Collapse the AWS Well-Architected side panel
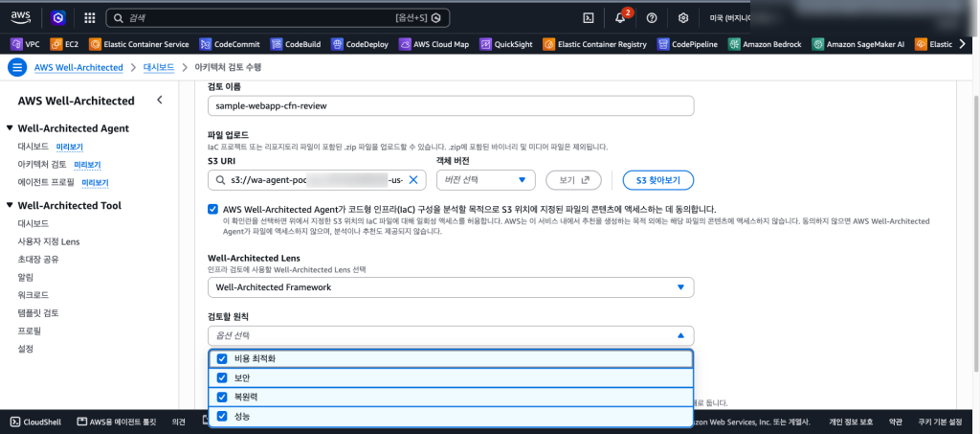This screenshot has width=980, height=434. pos(160,100)
